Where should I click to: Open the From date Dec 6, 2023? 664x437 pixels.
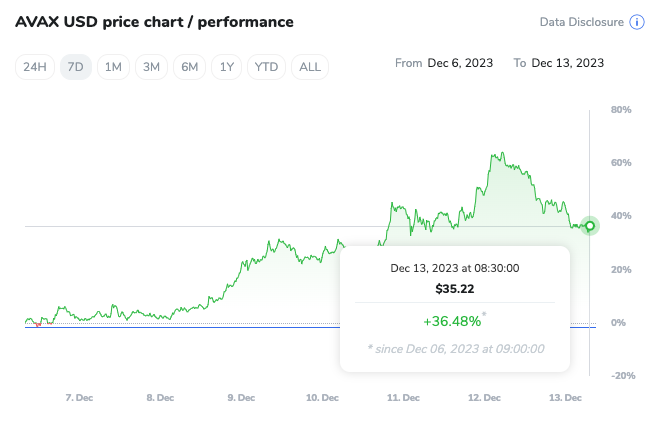[x=459, y=63]
